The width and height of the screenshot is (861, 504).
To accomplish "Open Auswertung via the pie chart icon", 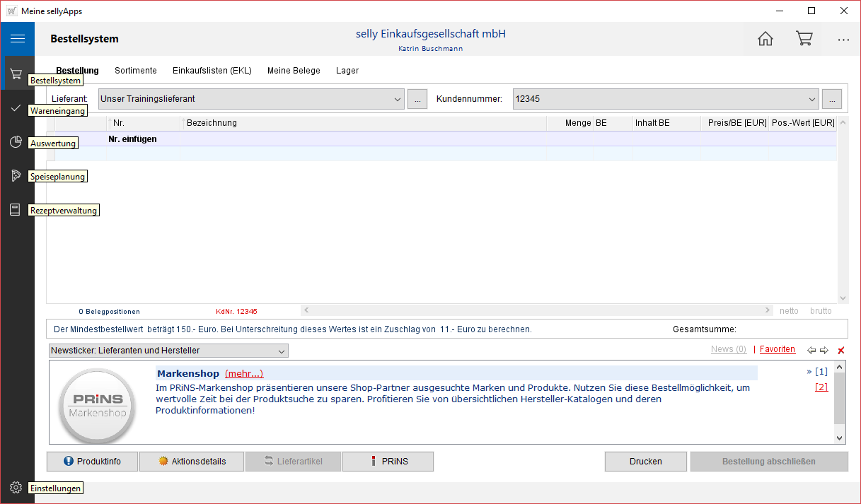I will pos(16,142).
